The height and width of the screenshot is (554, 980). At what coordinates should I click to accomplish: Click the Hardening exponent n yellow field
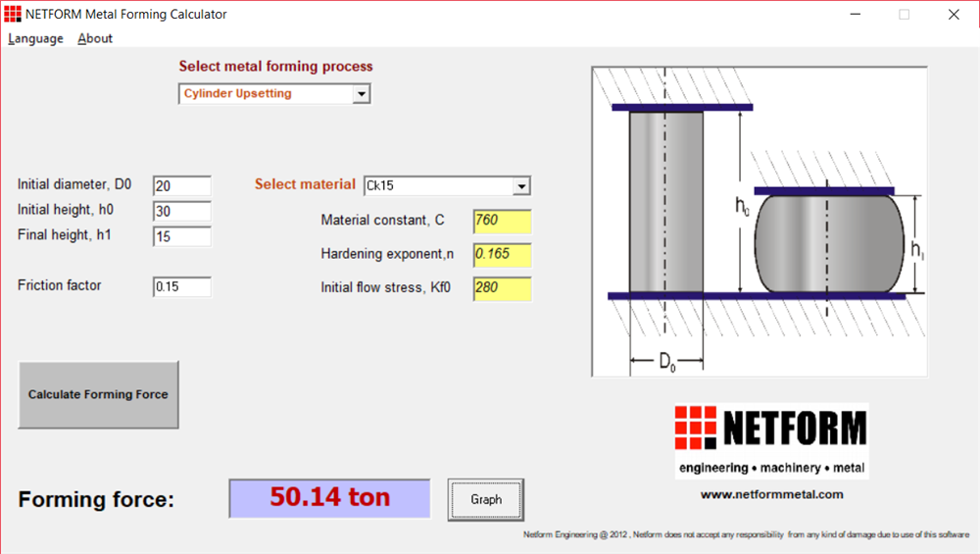502,256
